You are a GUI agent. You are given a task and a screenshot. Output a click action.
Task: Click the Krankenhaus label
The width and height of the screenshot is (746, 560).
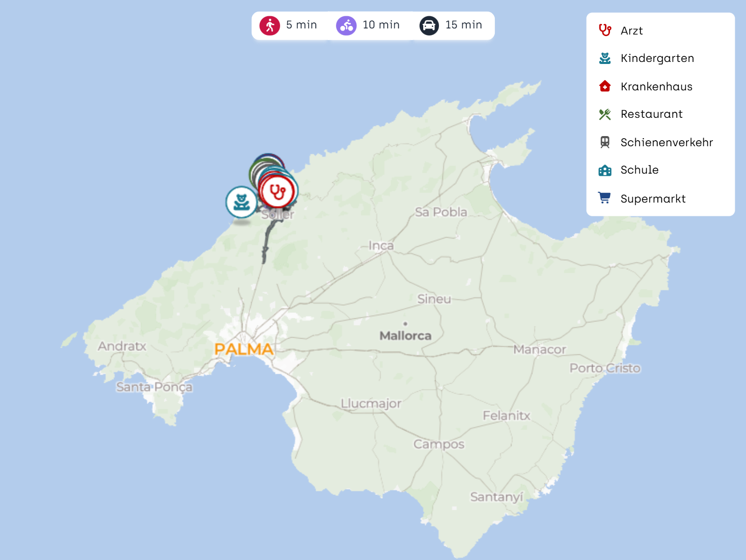coord(656,86)
